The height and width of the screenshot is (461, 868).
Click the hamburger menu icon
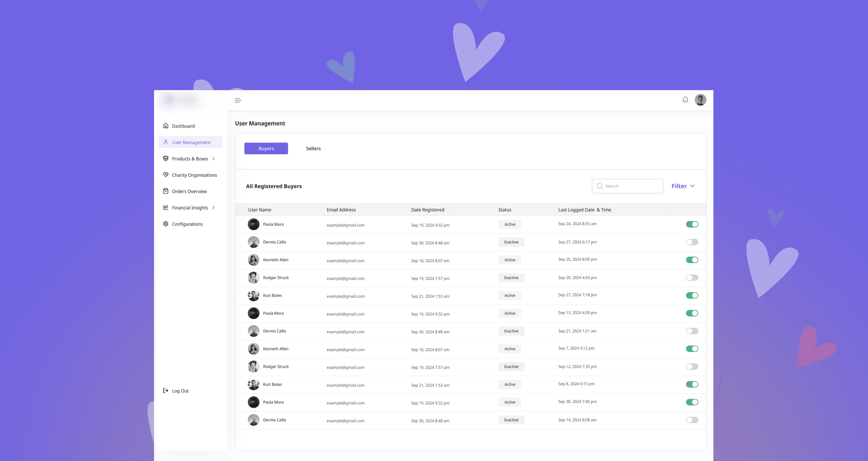(238, 100)
